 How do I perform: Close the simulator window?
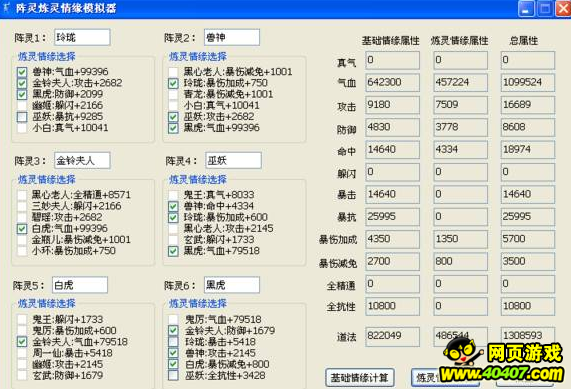point(563,9)
